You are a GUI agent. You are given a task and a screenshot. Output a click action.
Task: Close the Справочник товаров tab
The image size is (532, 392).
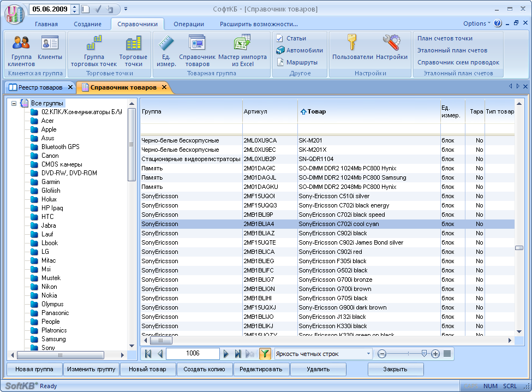pyautogui.click(x=164, y=87)
